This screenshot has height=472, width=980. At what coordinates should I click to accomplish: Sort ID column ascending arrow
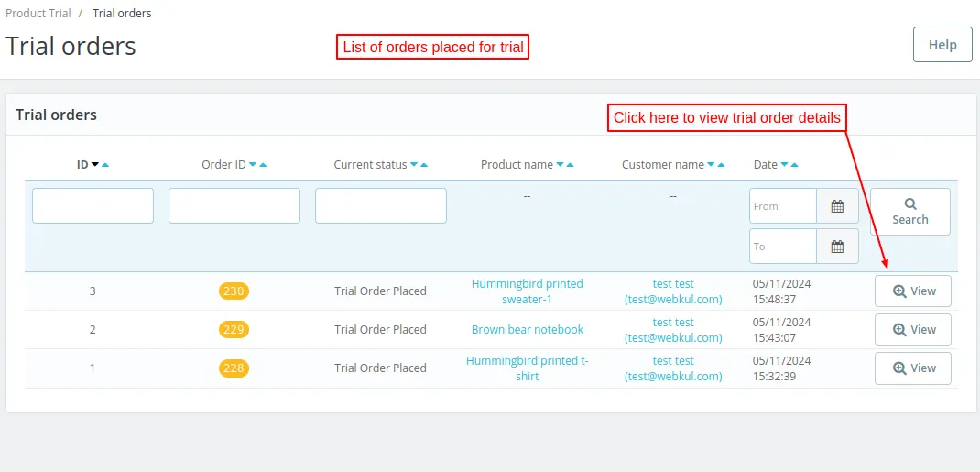click(x=105, y=165)
